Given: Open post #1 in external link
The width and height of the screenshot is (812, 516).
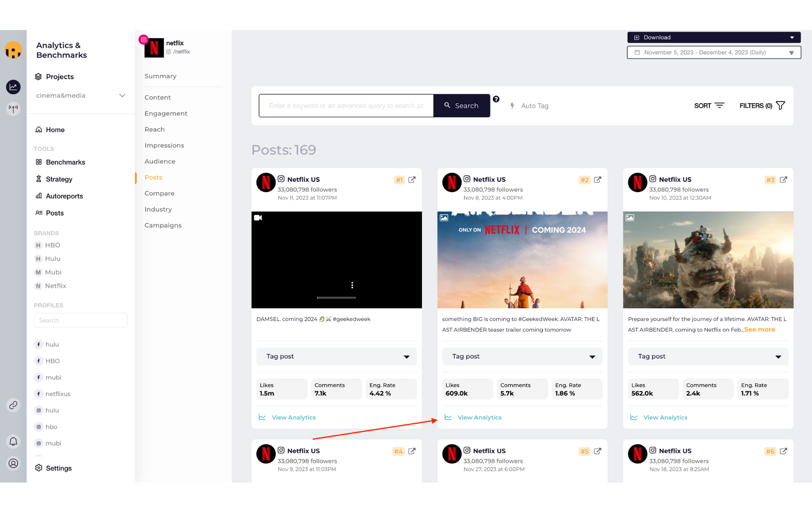Looking at the screenshot, I should point(412,180).
